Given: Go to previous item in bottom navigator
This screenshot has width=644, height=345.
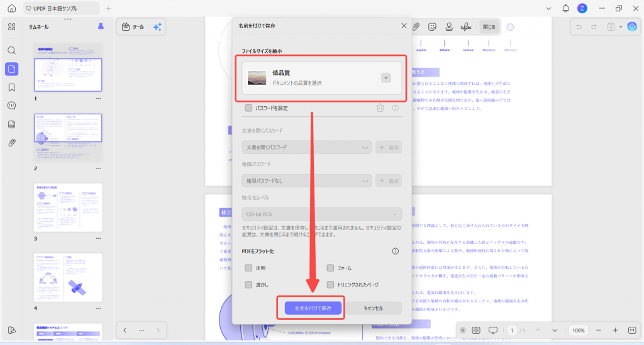Looking at the screenshot, I should 125,330.
